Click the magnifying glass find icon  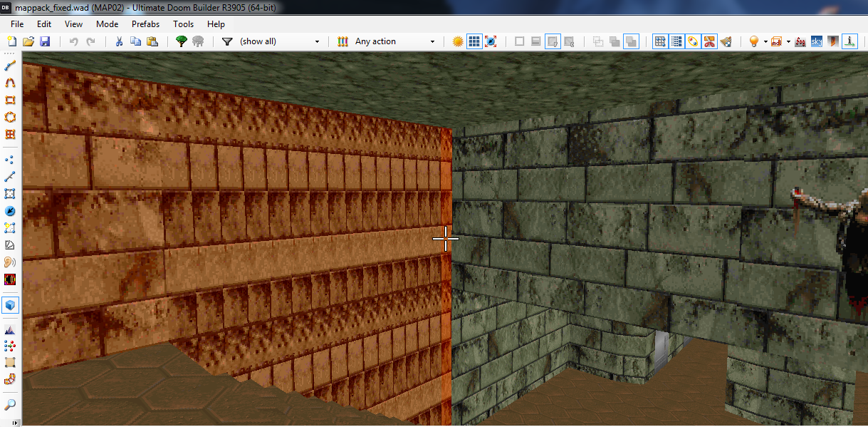[11, 405]
